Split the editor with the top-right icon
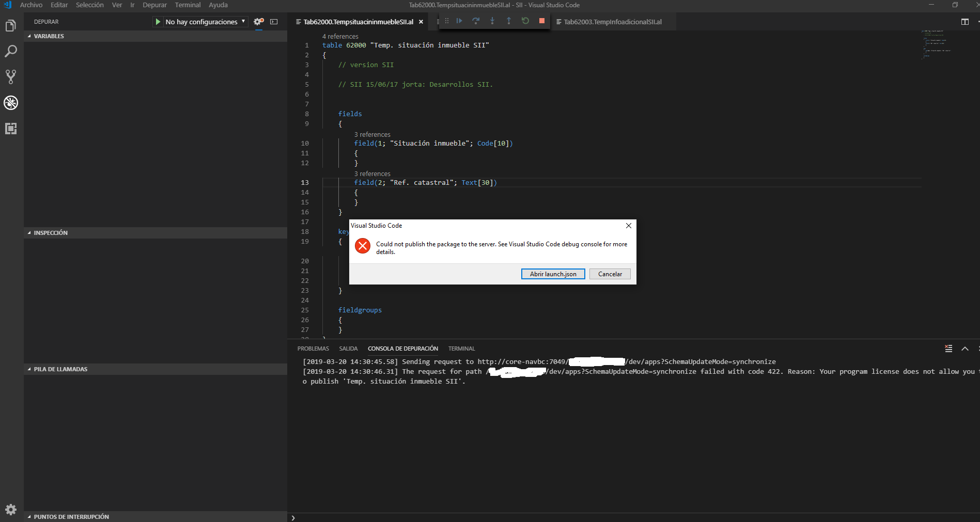Screen dimensions: 980x522 point(965,22)
